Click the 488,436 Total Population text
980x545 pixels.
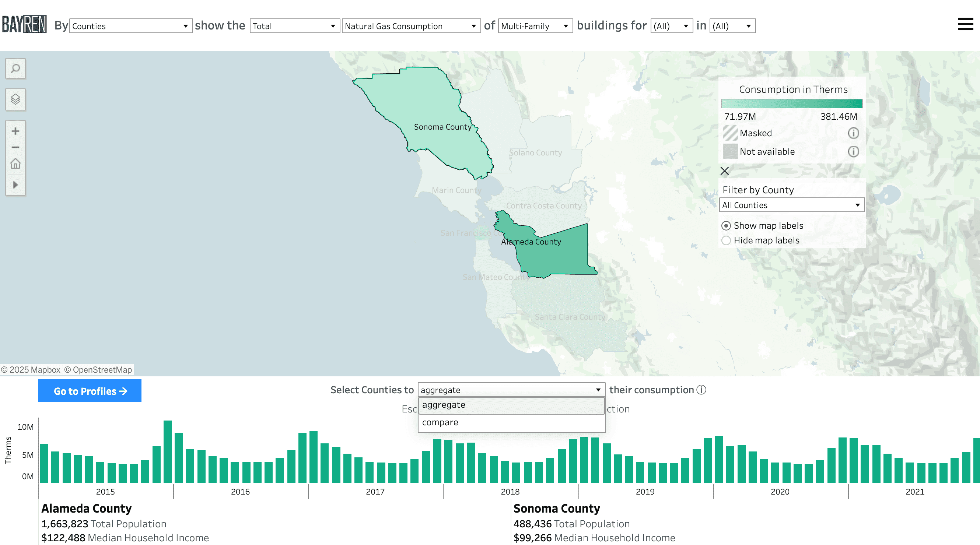(571, 524)
